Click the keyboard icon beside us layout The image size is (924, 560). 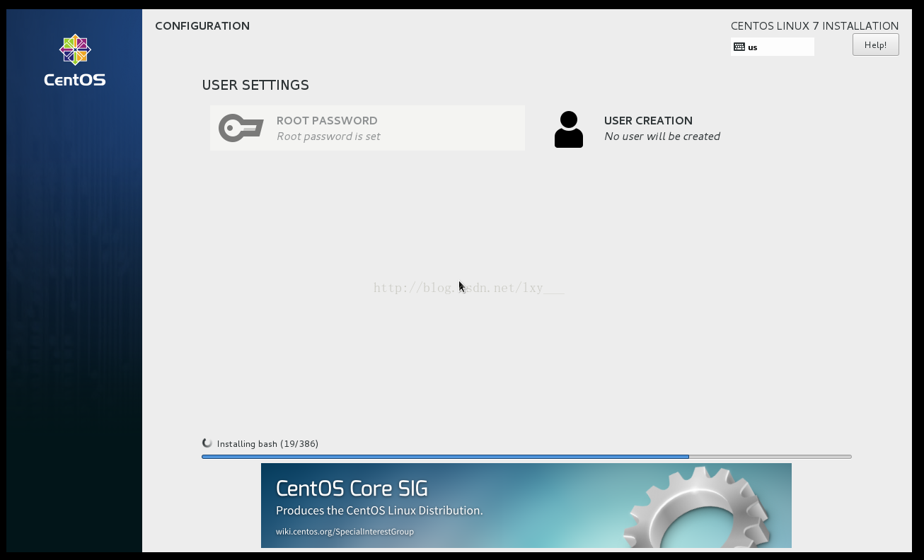pos(739,47)
